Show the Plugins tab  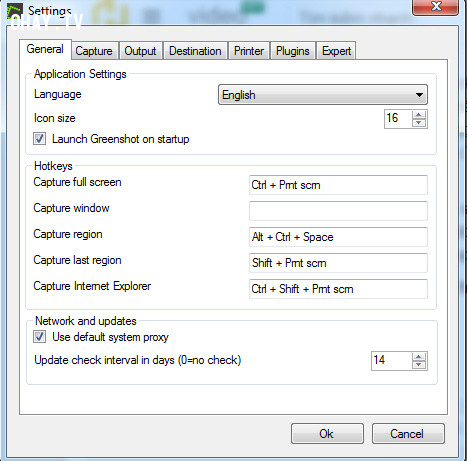coord(293,51)
